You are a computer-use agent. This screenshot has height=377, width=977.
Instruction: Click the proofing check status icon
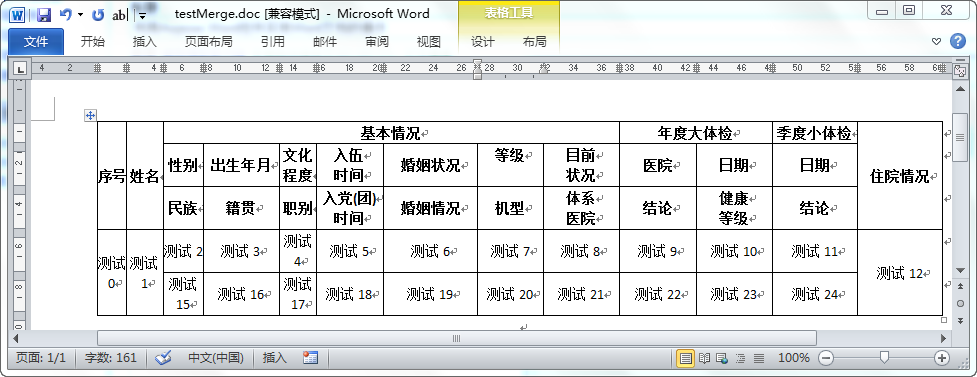tap(163, 358)
